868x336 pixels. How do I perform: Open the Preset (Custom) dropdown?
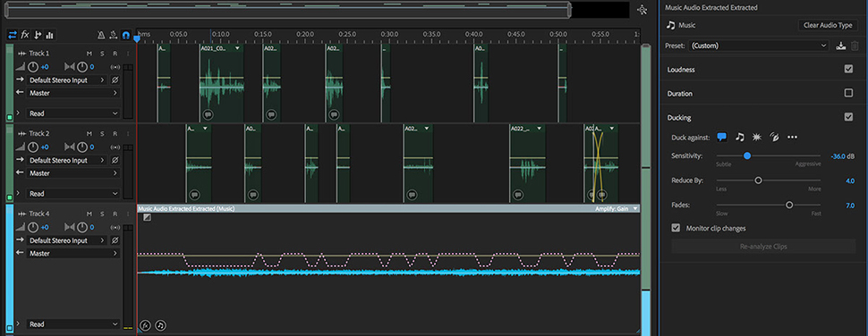pos(759,46)
